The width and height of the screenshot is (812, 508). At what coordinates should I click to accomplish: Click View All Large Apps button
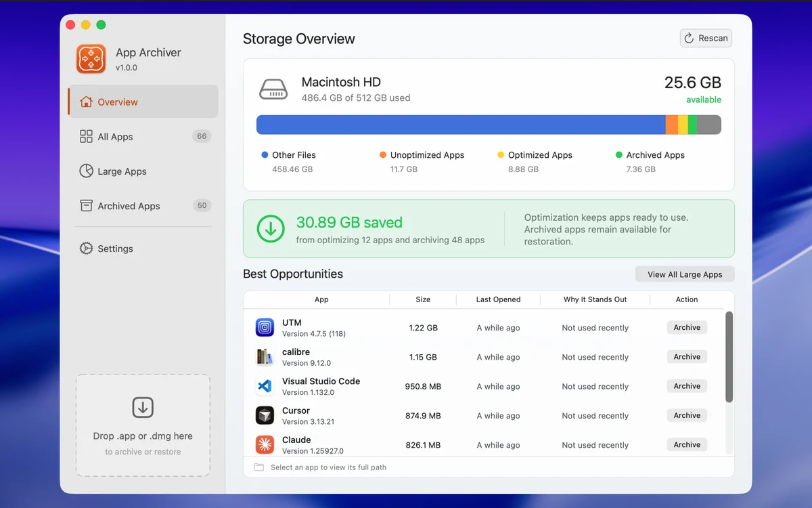(x=685, y=274)
